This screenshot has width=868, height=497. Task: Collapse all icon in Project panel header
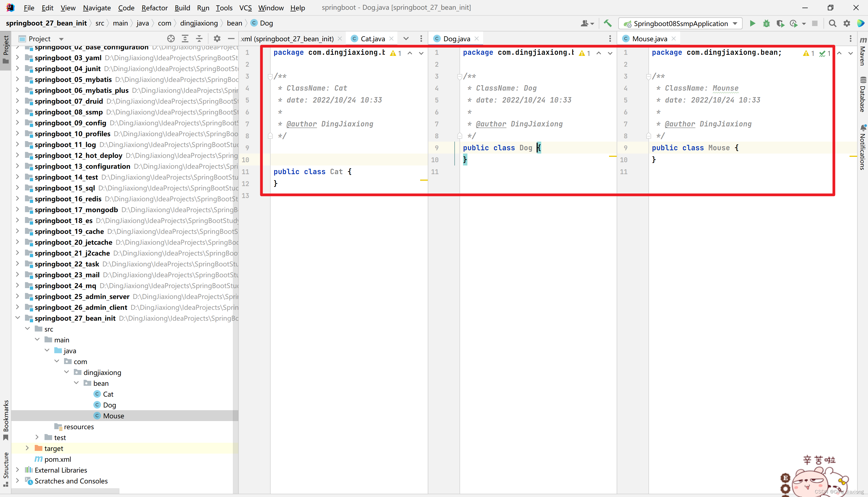pyautogui.click(x=199, y=39)
